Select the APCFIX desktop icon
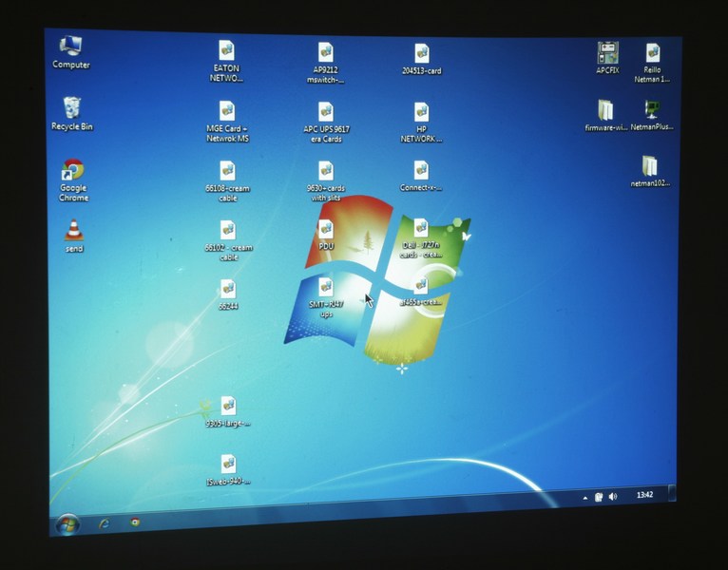Image resolution: width=728 pixels, height=570 pixels. (x=607, y=58)
